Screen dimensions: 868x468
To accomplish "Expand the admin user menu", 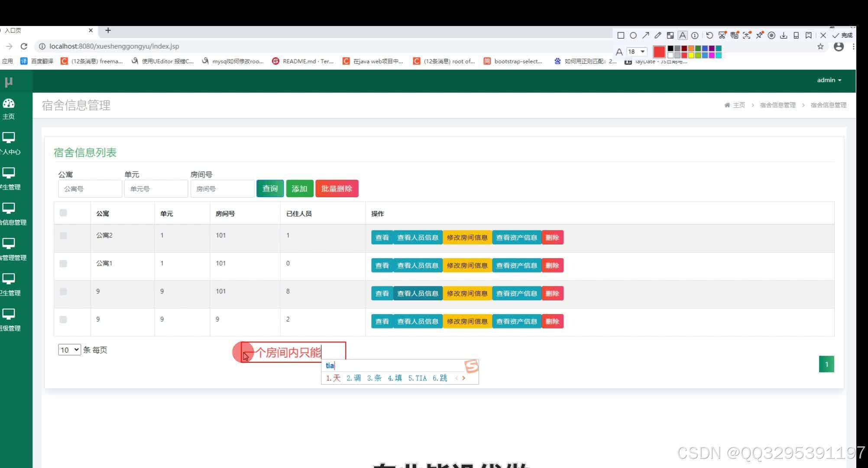I will pyautogui.click(x=829, y=80).
